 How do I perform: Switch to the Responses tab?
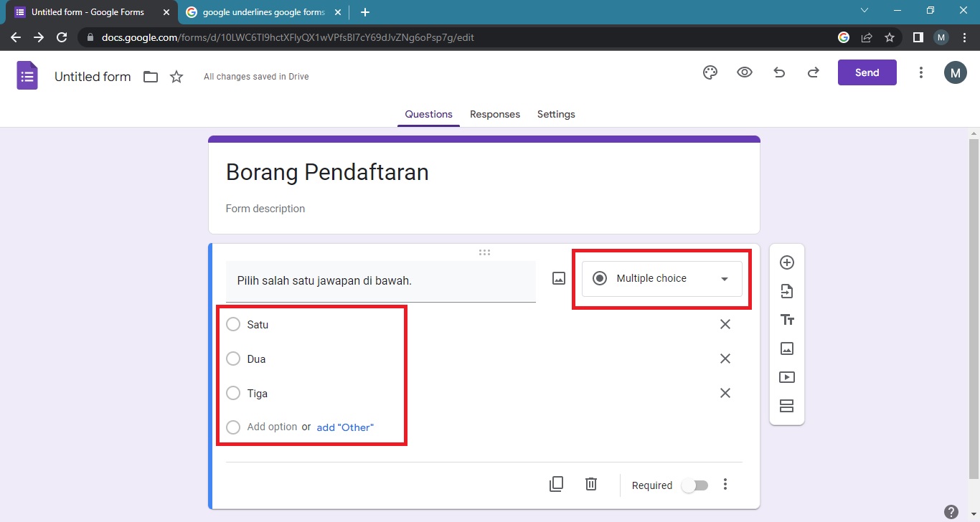pyautogui.click(x=495, y=114)
